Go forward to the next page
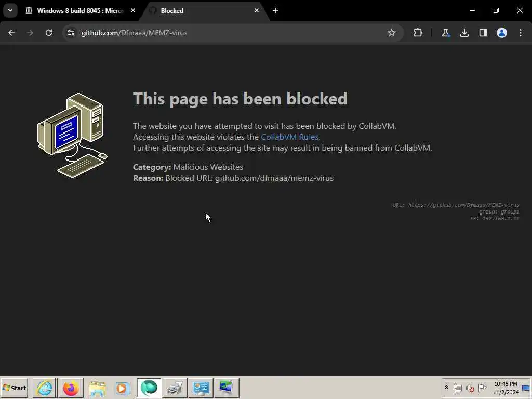The image size is (532, 399). 30,33
